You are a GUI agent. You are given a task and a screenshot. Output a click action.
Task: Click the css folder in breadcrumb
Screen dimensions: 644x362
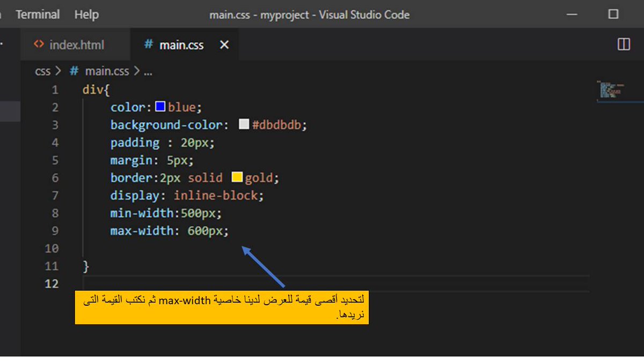click(x=42, y=71)
